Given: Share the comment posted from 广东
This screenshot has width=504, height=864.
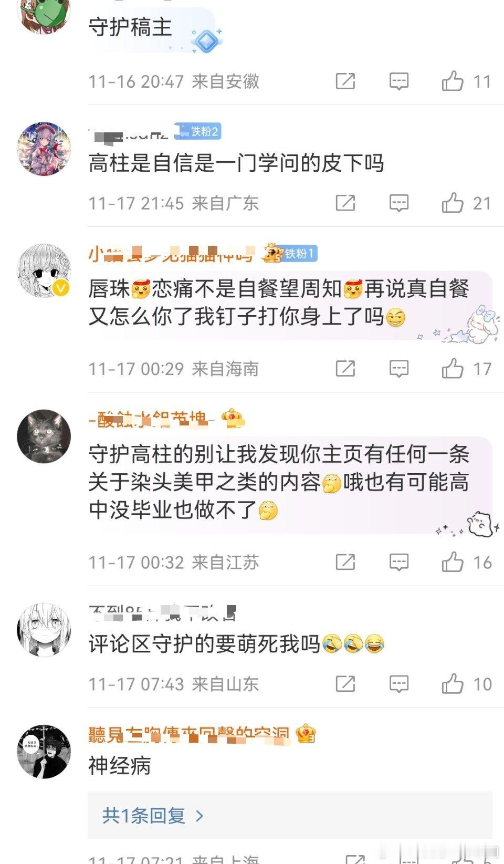Looking at the screenshot, I should [x=345, y=203].
